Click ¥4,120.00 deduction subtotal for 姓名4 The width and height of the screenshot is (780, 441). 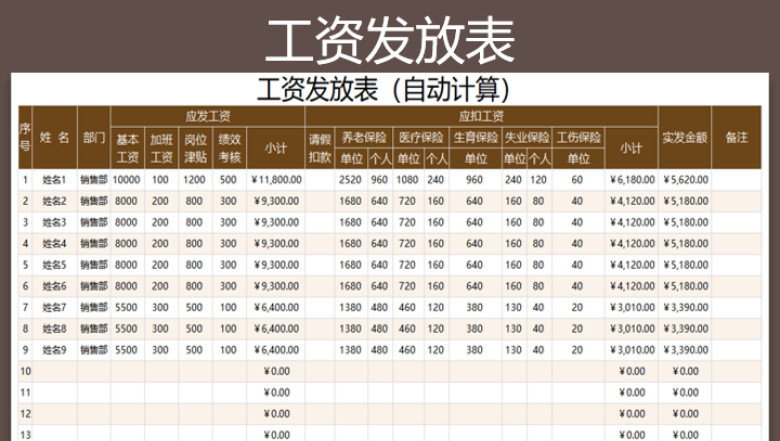[x=632, y=244]
